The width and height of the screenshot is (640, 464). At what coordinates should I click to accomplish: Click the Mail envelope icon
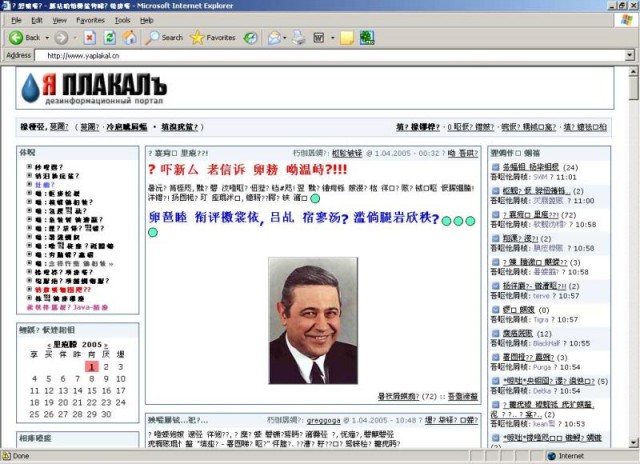point(274,38)
